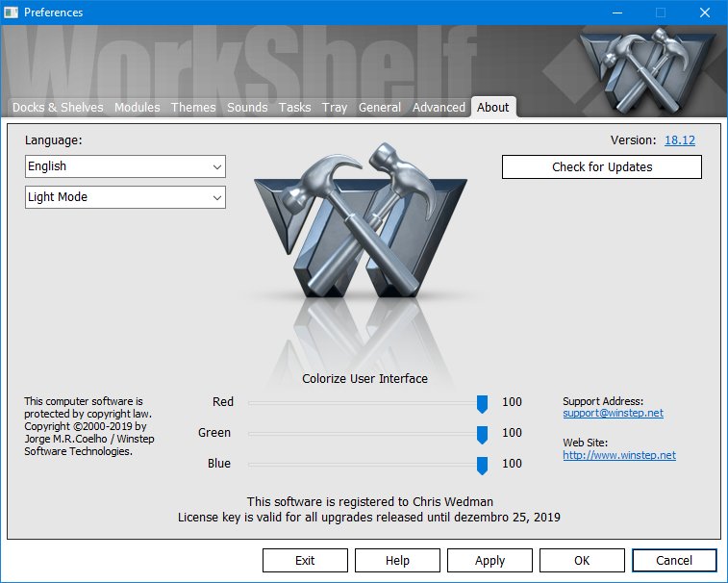Click the Green colorize slider handle
The width and height of the screenshot is (728, 583).
[x=483, y=434]
